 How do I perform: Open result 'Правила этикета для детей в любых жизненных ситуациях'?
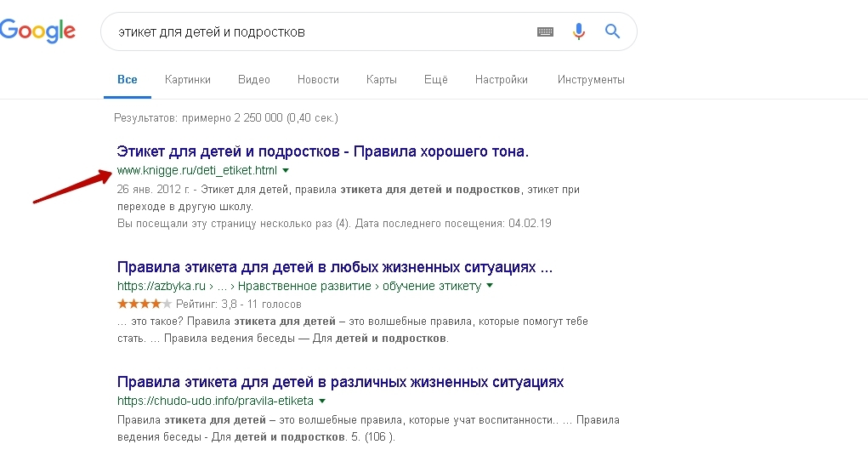pos(335,267)
